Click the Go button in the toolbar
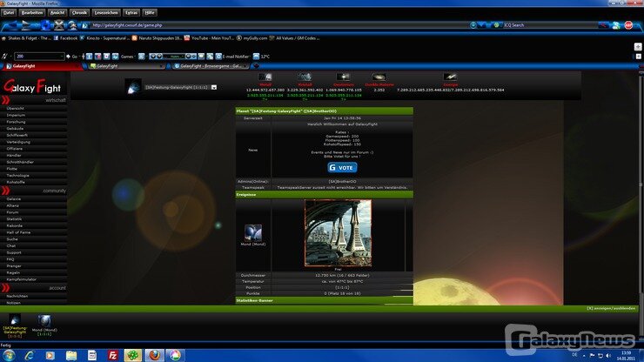 point(72,57)
